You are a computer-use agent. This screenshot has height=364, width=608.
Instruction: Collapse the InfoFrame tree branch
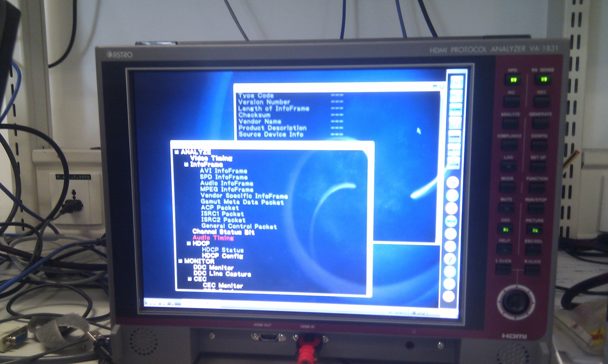186,165
